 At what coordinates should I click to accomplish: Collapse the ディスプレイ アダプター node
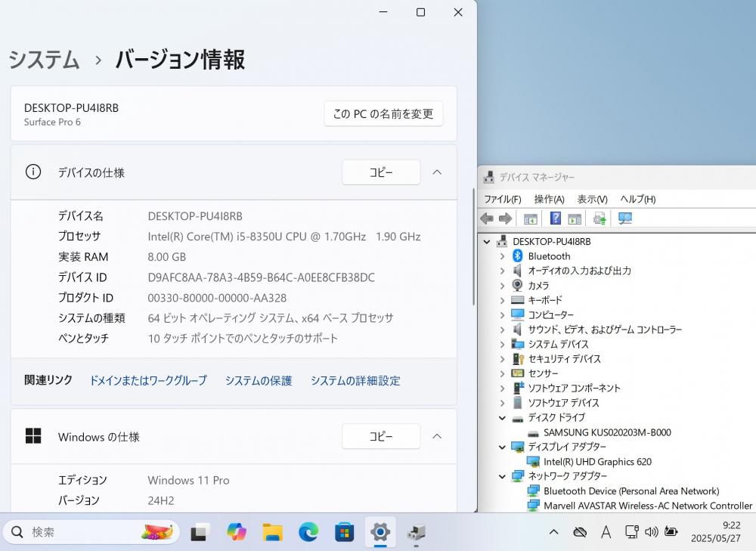pyautogui.click(x=503, y=447)
